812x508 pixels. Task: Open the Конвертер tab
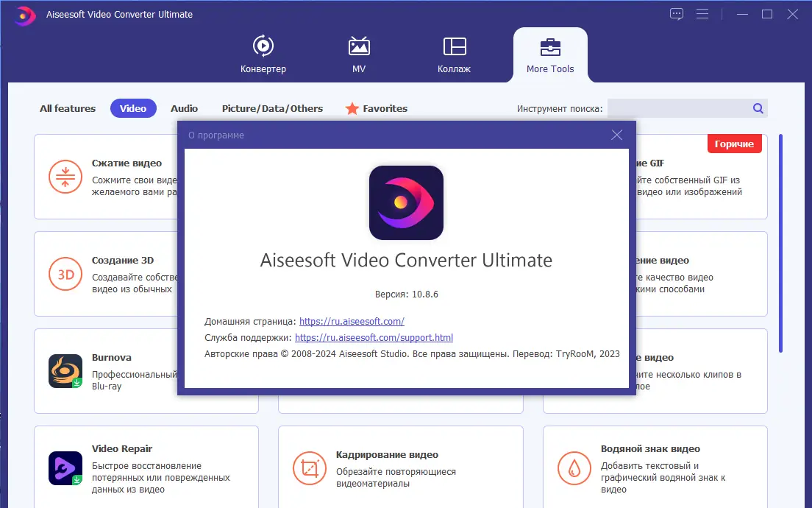coord(263,54)
